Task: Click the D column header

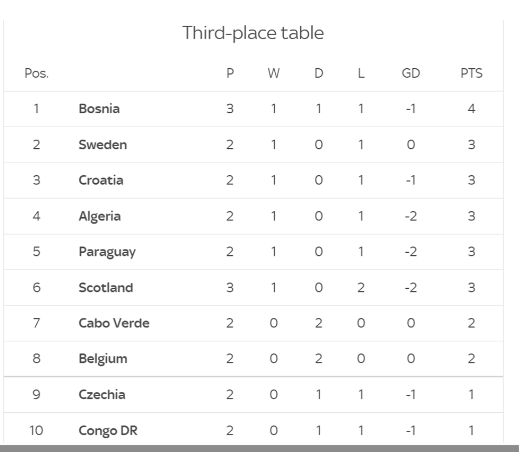Action: (x=319, y=73)
